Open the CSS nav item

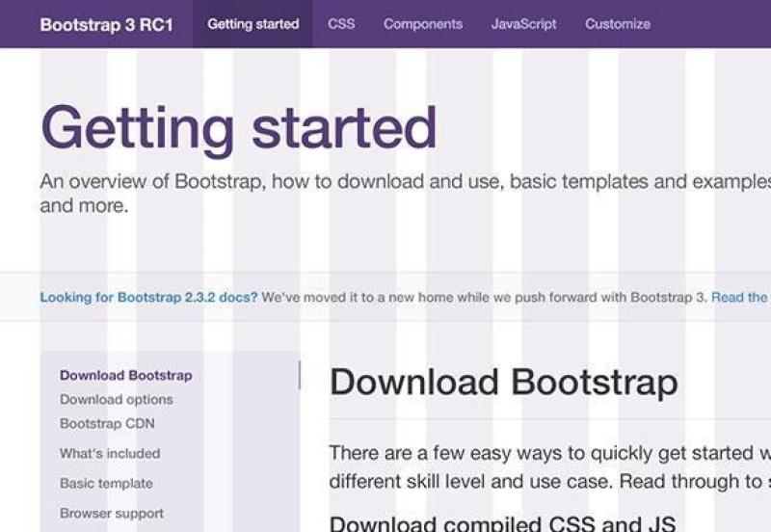tap(341, 24)
